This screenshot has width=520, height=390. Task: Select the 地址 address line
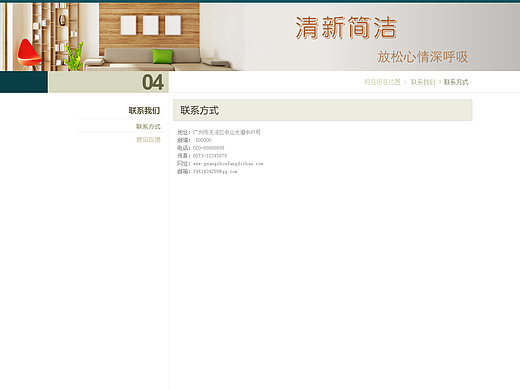click(219, 132)
